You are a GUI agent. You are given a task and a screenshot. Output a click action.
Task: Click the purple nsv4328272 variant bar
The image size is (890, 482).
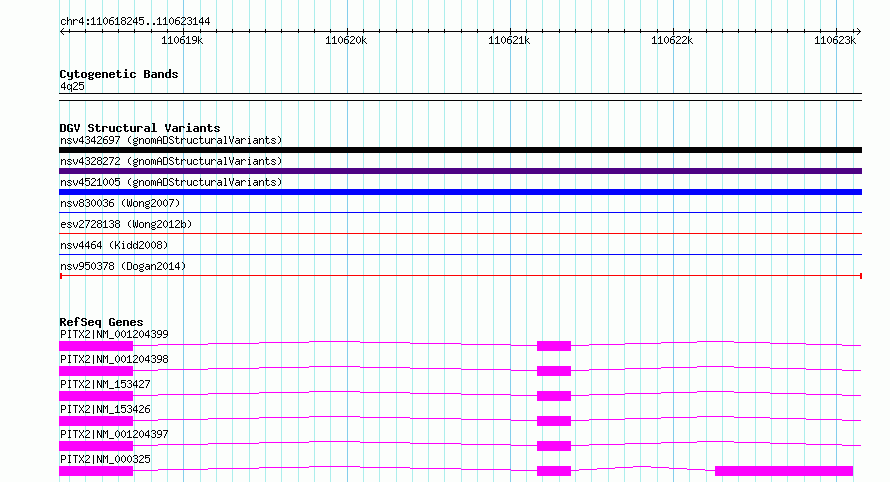(460, 171)
